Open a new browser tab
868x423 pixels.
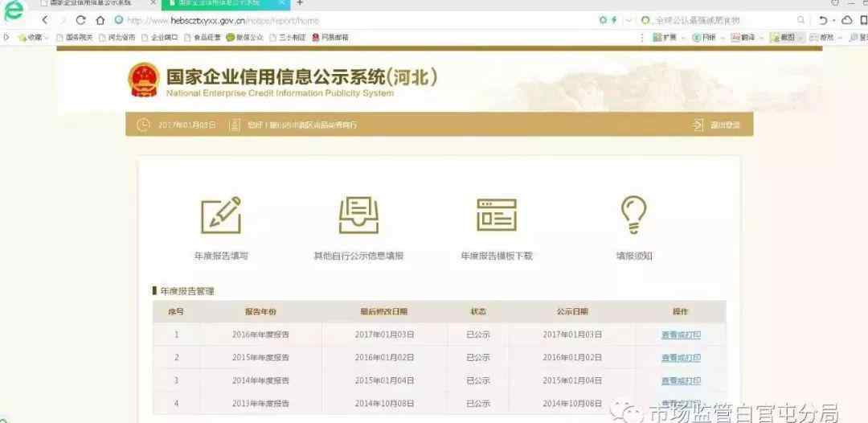pyautogui.click(x=300, y=3)
